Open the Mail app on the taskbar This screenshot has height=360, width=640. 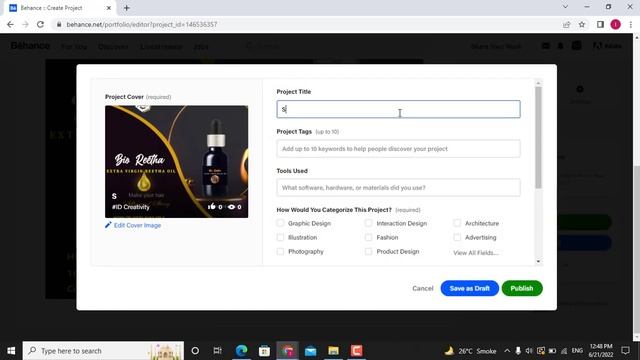pos(311,351)
